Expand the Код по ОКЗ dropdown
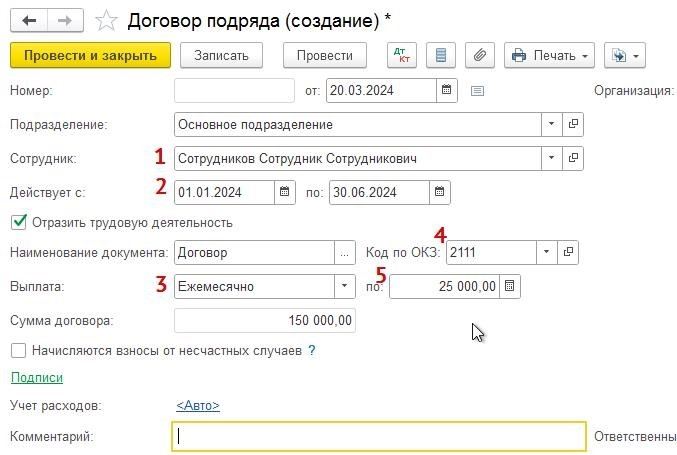The width and height of the screenshot is (677, 455). [547, 252]
